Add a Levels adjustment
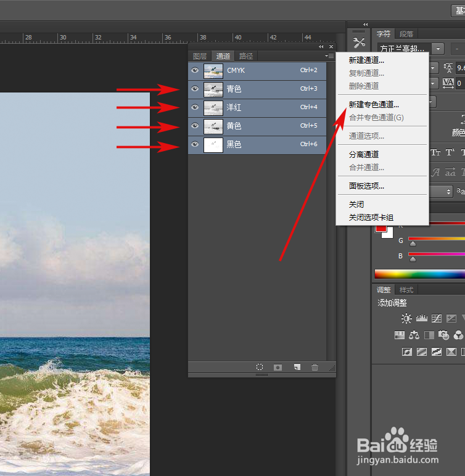This screenshot has width=465, height=476. (422, 318)
